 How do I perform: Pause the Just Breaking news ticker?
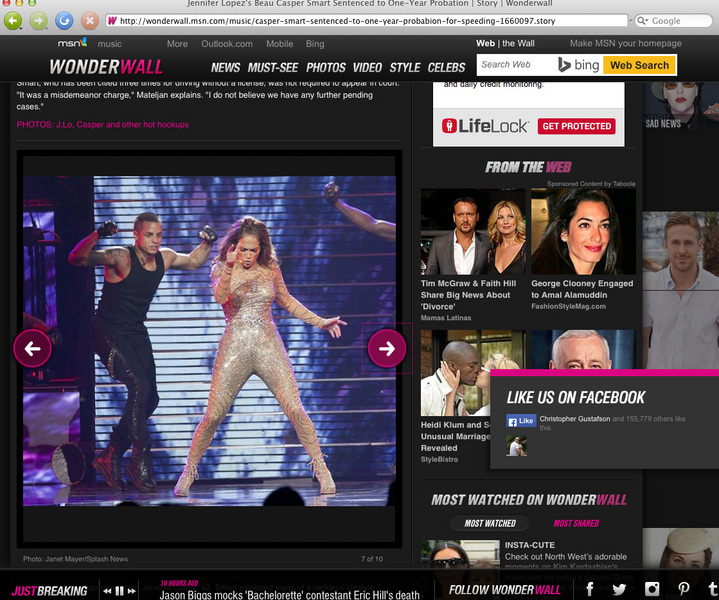pyautogui.click(x=120, y=591)
